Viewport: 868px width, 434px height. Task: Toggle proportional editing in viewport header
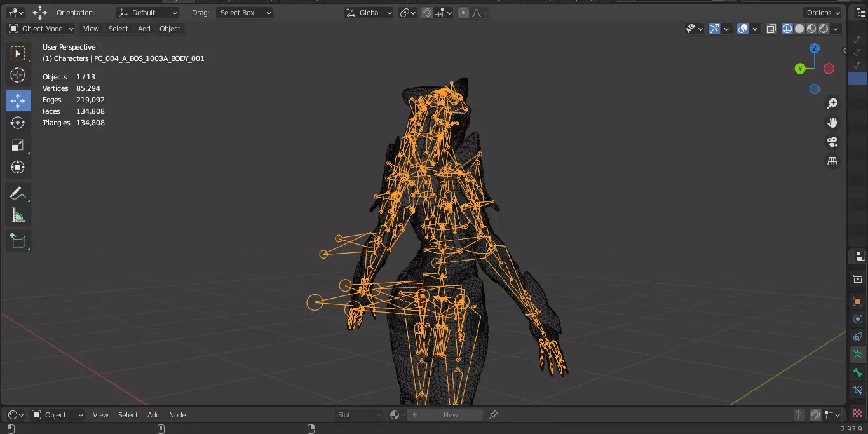[463, 13]
